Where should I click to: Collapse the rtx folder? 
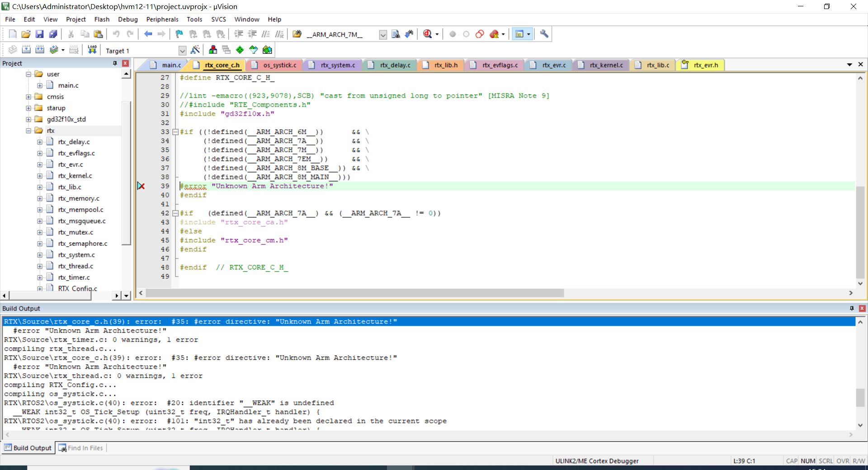click(x=28, y=131)
